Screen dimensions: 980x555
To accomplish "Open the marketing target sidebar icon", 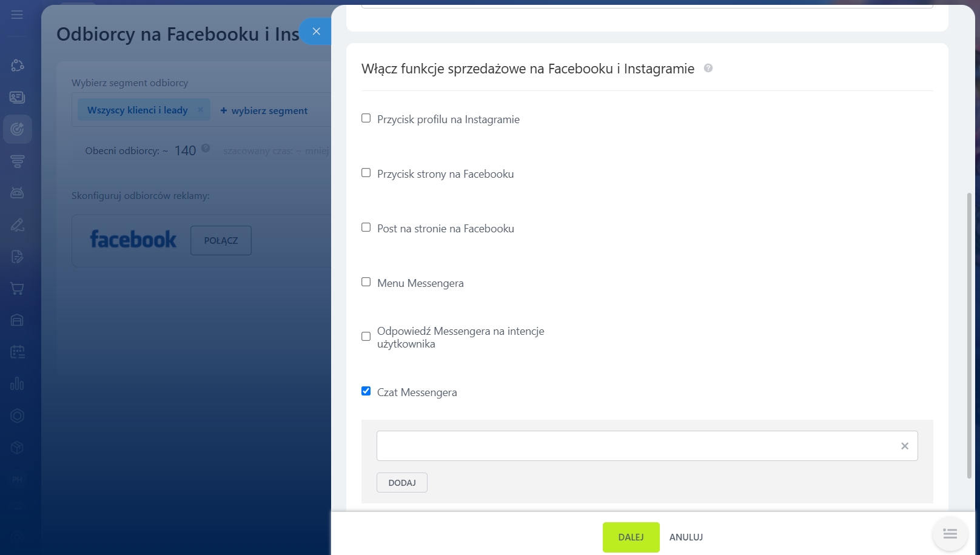I will [17, 129].
